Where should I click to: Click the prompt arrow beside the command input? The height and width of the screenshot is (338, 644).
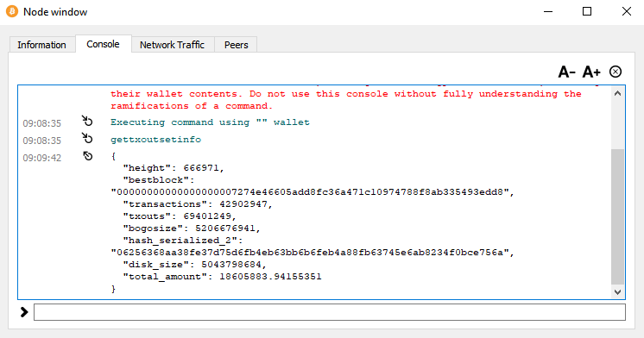tap(24, 312)
